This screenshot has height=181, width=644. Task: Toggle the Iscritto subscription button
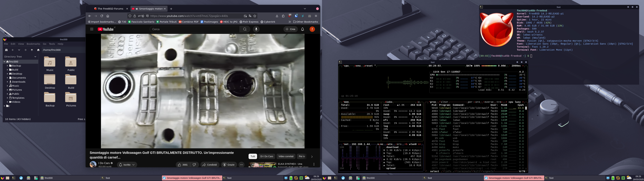coord(127,165)
